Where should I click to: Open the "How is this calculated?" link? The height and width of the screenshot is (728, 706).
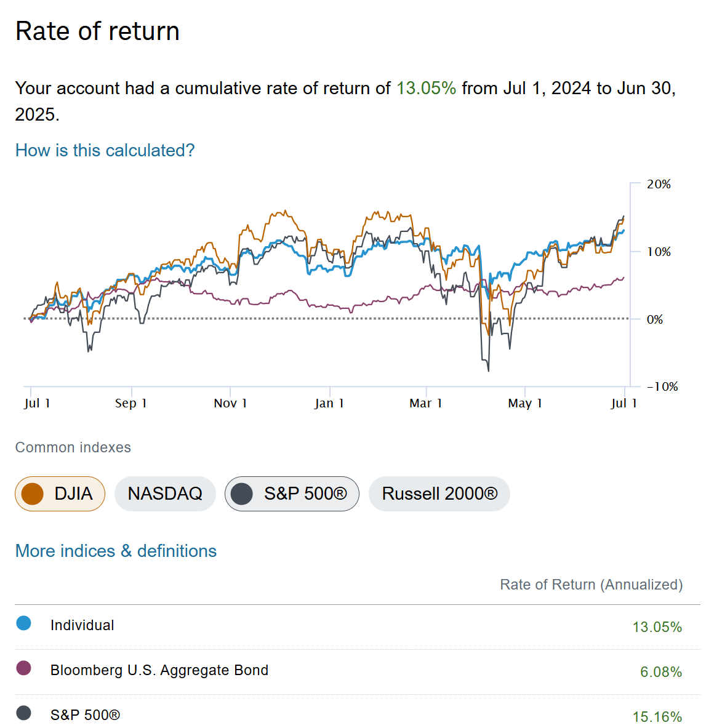(105, 150)
